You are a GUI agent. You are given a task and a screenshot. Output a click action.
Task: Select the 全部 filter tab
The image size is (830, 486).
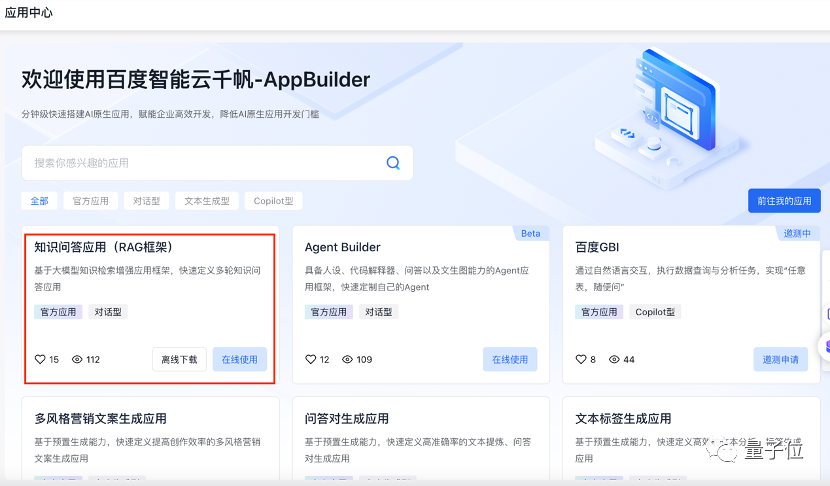coord(40,201)
